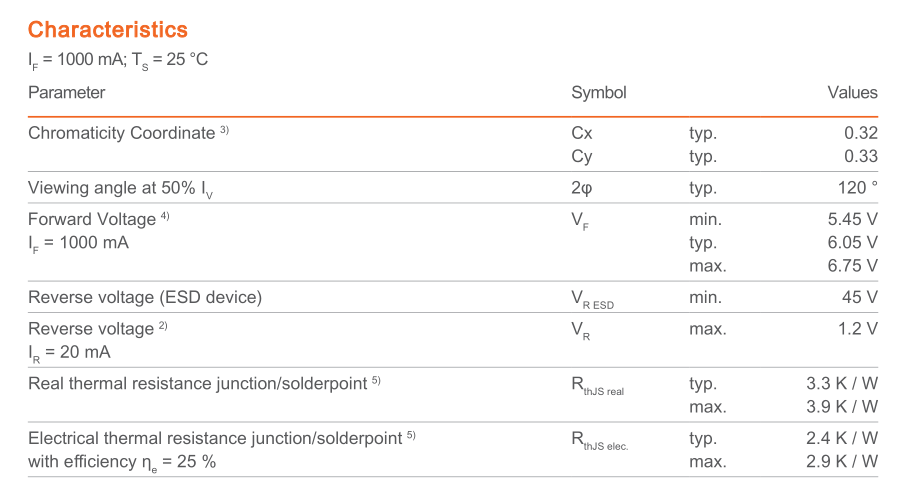Click the 120 ° viewing angle value
The width and height of the screenshot is (909, 502).
click(x=855, y=188)
